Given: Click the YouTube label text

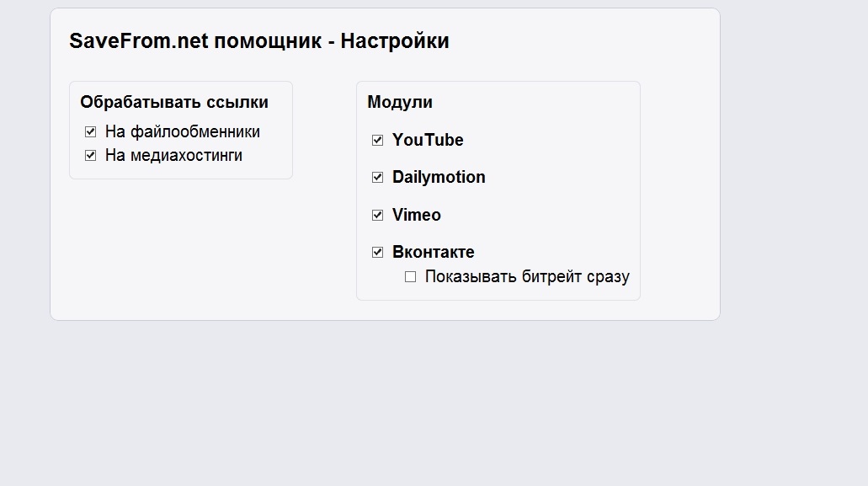Looking at the screenshot, I should point(428,140).
